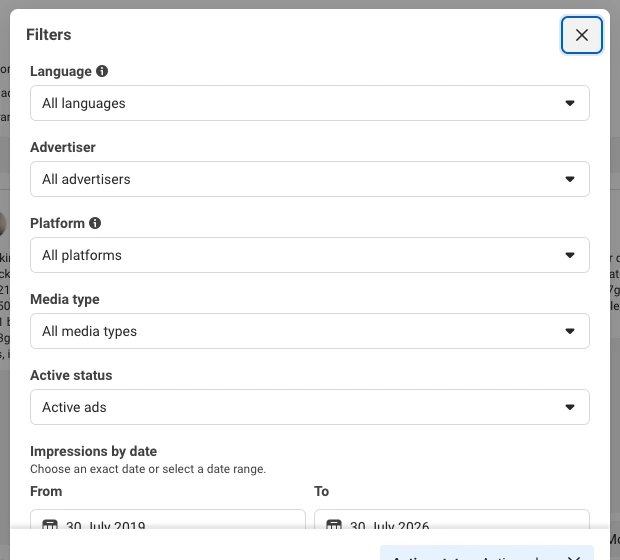Click the 'Choose an exact date' hint text
Image resolution: width=620 pixels, height=560 pixels.
[148, 469]
